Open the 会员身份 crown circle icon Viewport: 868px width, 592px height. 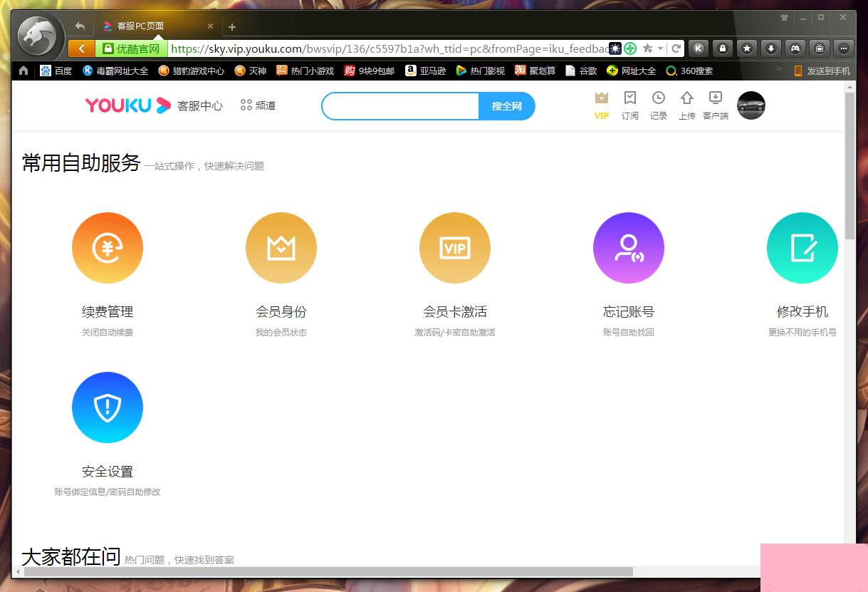(x=281, y=248)
